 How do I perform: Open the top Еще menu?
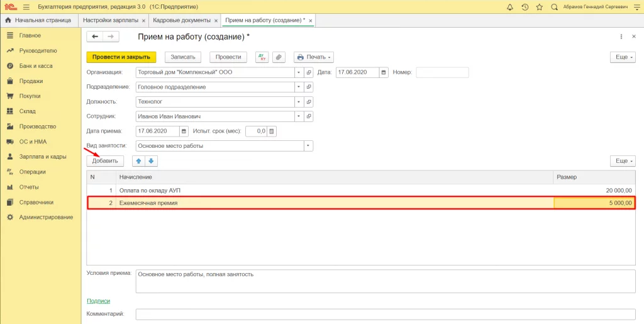[623, 57]
